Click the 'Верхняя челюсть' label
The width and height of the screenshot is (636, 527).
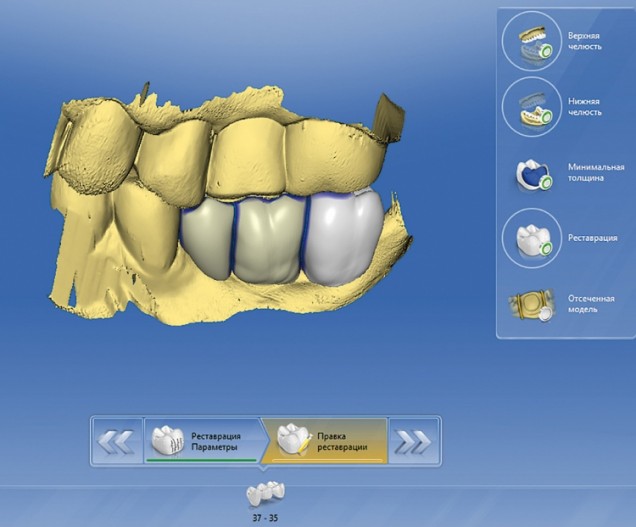tap(584, 41)
